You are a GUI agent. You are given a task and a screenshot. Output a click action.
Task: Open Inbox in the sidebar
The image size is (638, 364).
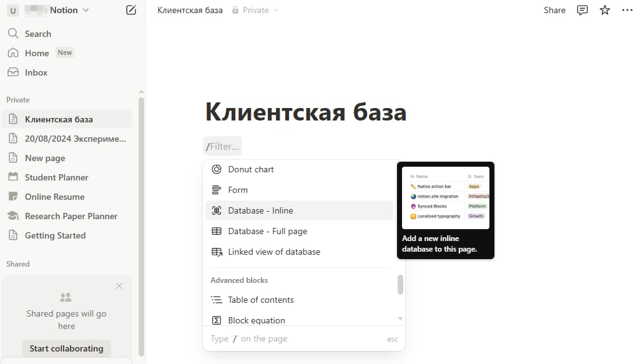67,72
